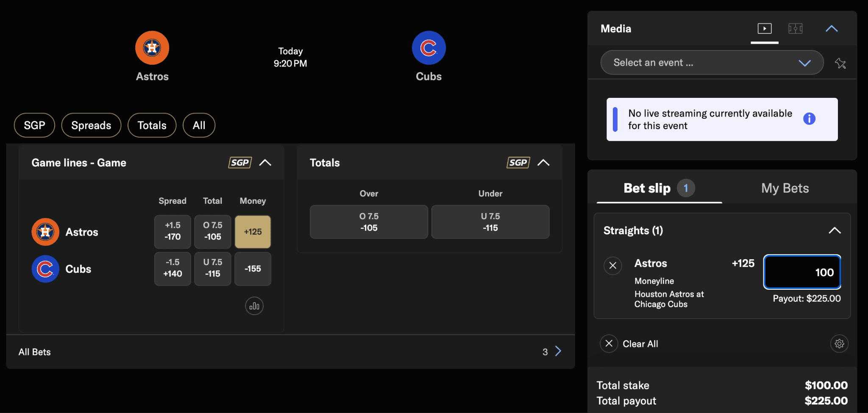Click SGP badge in Totals header
Screen dimensions: 868x413
tap(518, 163)
